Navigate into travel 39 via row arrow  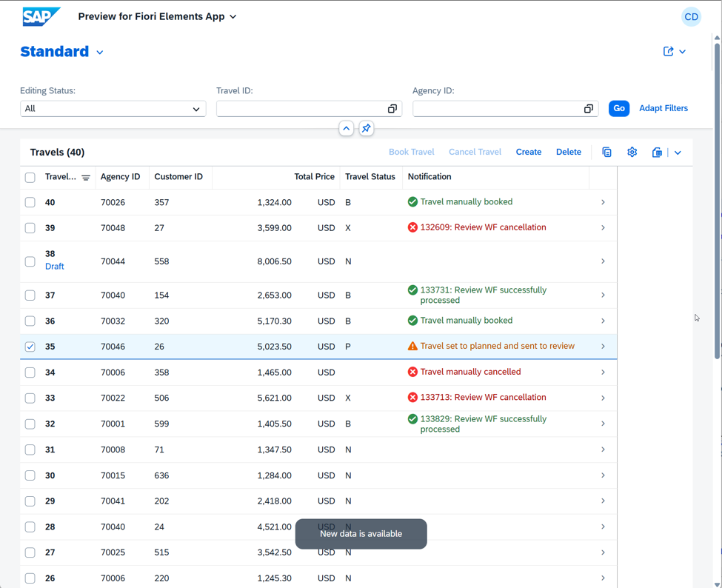[x=603, y=228]
